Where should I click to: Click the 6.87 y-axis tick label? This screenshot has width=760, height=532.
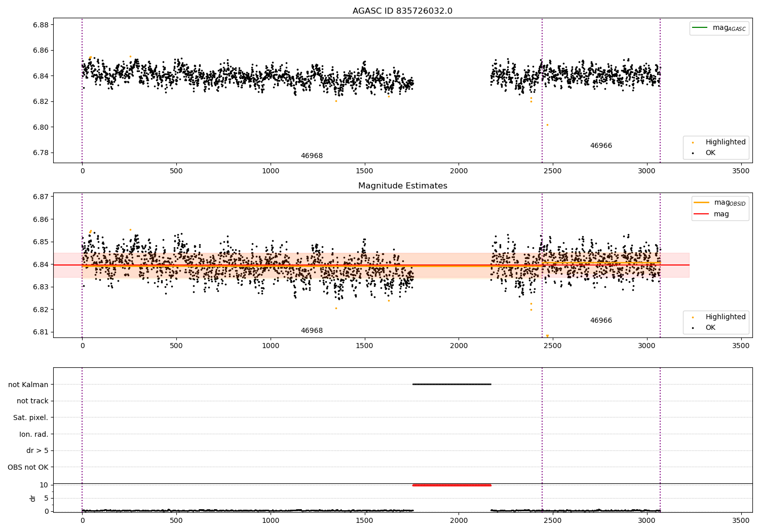click(x=40, y=197)
